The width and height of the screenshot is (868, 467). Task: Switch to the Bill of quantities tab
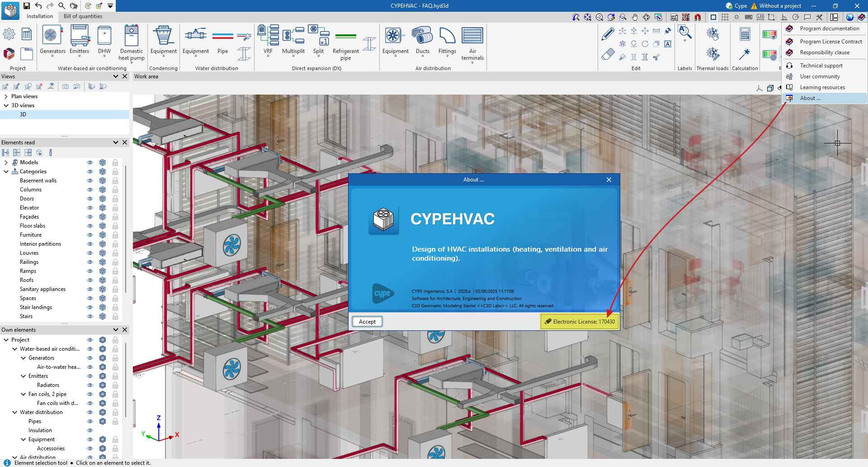[x=83, y=16]
